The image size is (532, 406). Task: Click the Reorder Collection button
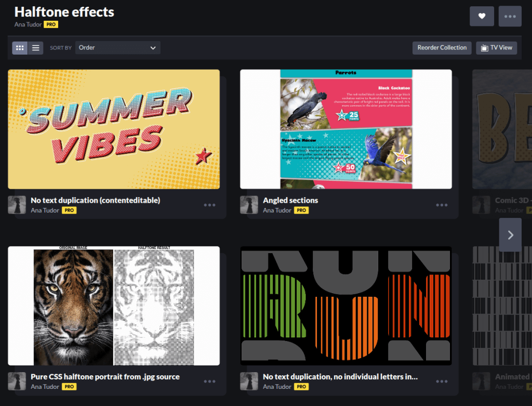pyautogui.click(x=442, y=48)
